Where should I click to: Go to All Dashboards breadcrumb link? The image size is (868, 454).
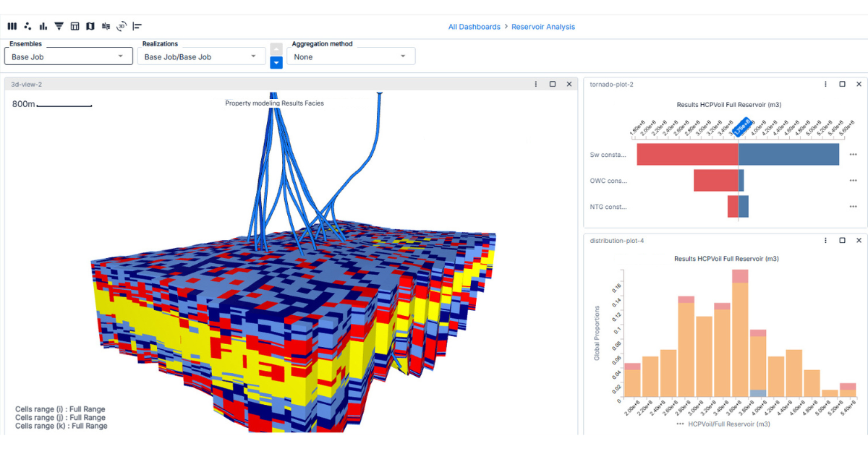pos(474,27)
